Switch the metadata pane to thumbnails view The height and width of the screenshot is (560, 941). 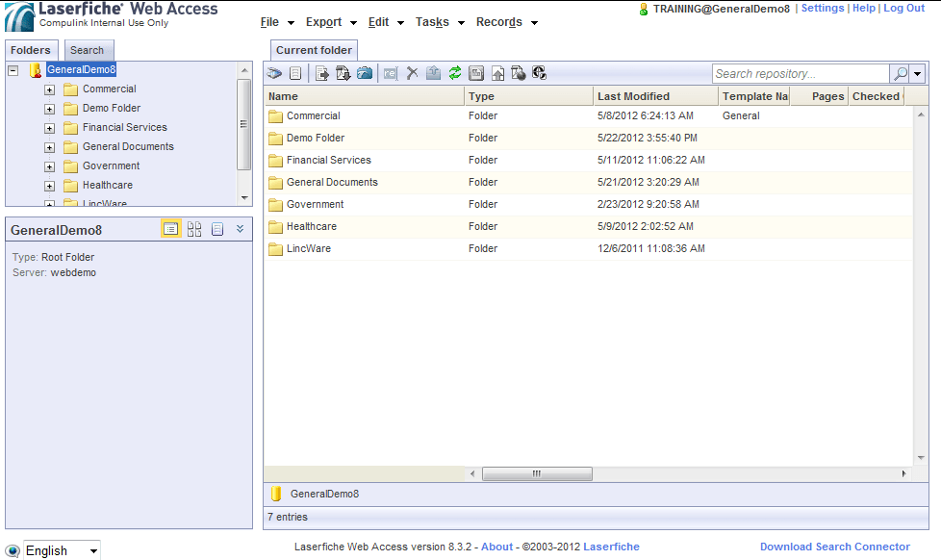tap(194, 229)
